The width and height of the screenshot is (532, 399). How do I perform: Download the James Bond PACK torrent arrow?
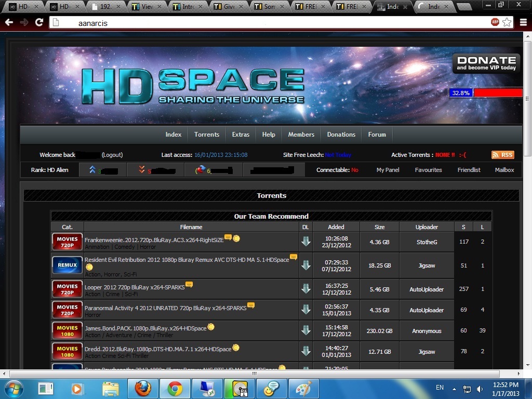[306, 330]
